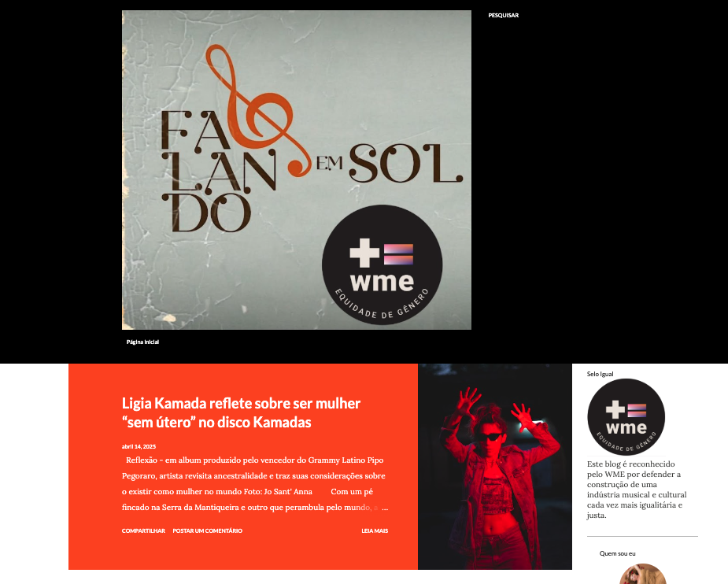Screen dimensions: 728x584
Task: Click the ellipsis at excerpt end
Action: (385, 508)
